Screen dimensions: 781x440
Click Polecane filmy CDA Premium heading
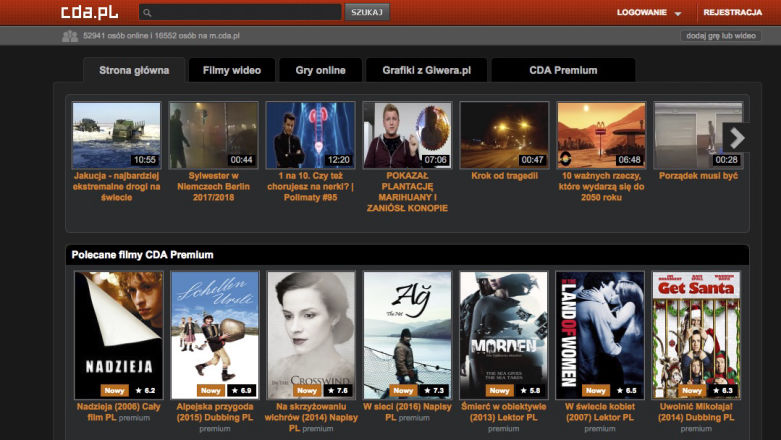click(x=142, y=255)
